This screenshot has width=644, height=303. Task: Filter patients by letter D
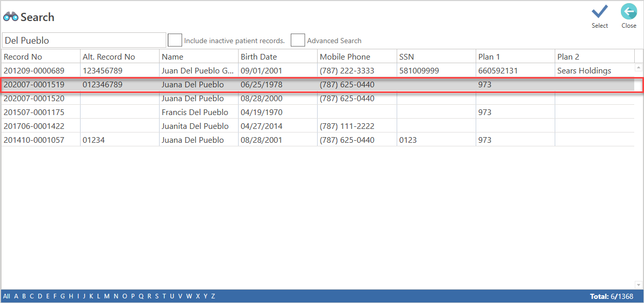tap(40, 296)
